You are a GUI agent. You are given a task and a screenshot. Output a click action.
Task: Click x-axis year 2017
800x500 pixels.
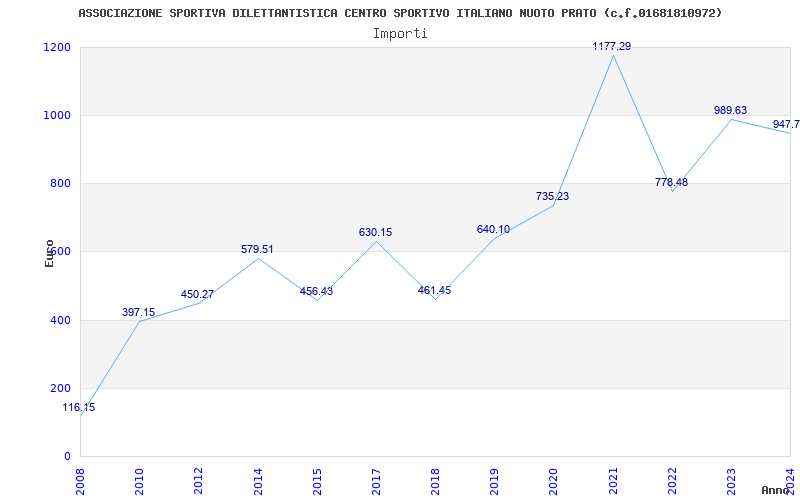click(377, 481)
